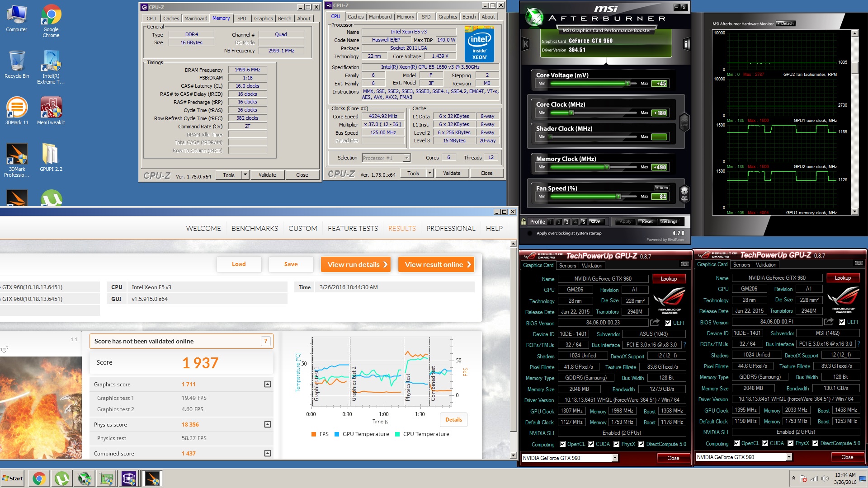
Task: Click the Afterburner Settings button
Action: [x=669, y=222]
